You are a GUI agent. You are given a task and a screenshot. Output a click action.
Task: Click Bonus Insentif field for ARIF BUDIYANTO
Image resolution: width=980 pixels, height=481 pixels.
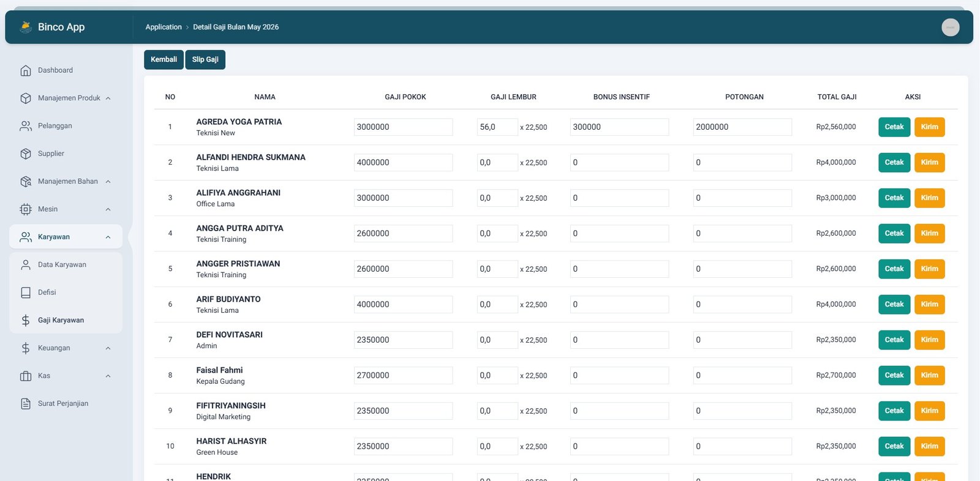619,304
